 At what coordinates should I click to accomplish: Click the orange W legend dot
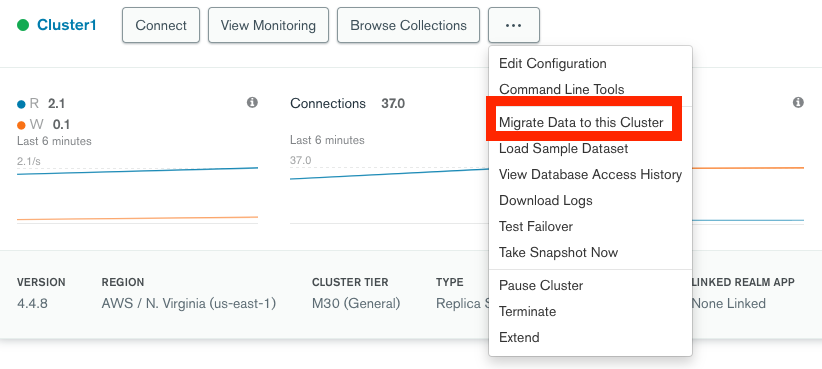click(x=21, y=125)
